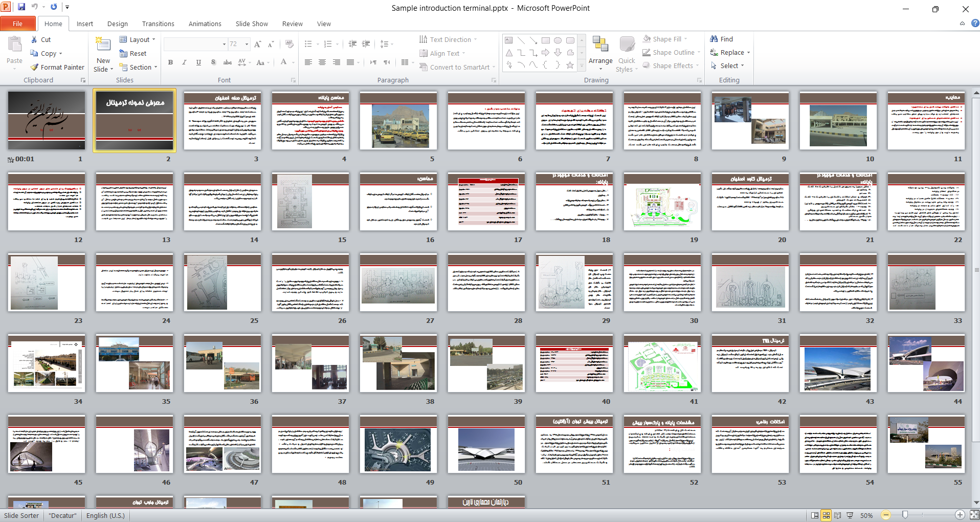Open the Select dropdown in Editing group
The width and height of the screenshot is (980, 522).
(727, 66)
